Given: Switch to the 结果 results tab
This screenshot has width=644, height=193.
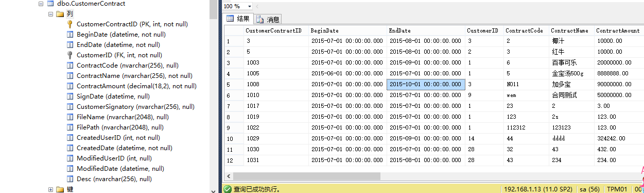Looking at the screenshot, I should click(238, 19).
